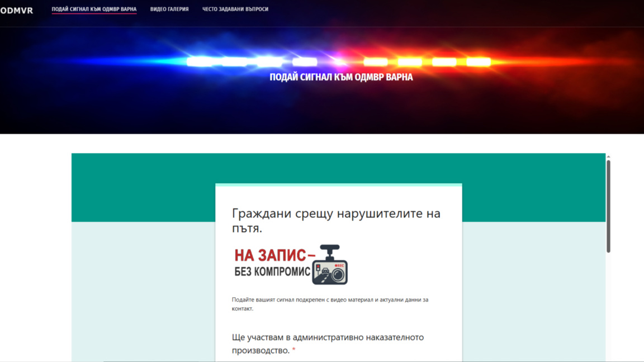Open the ВИДЕО ГАЛЕРИЯ menu item
This screenshot has width=644, height=362.
[169, 9]
